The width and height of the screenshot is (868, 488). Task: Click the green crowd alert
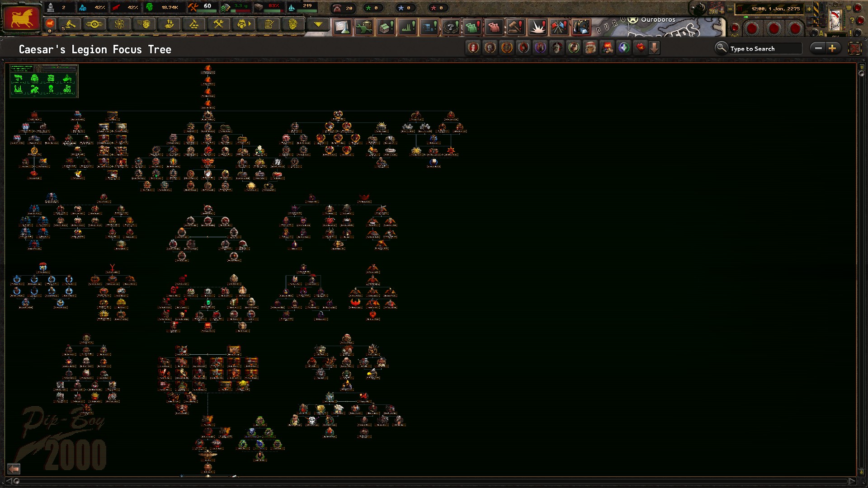point(472,27)
